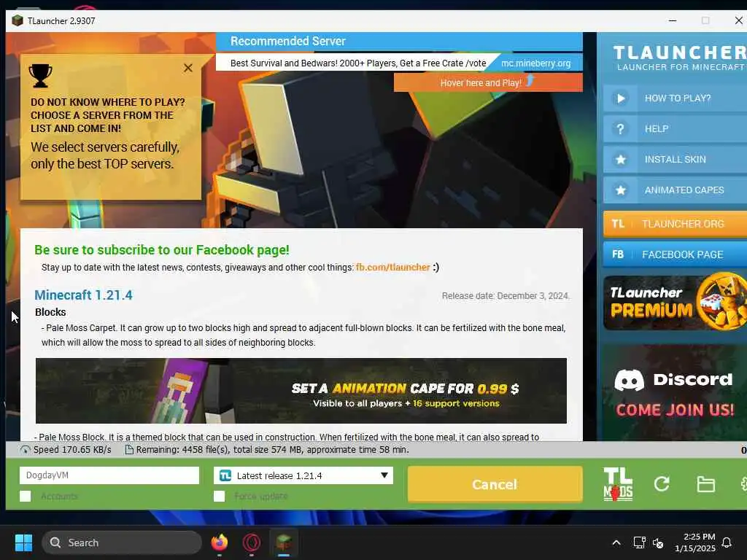
Task: Open the notifications bell
Action: (727, 542)
